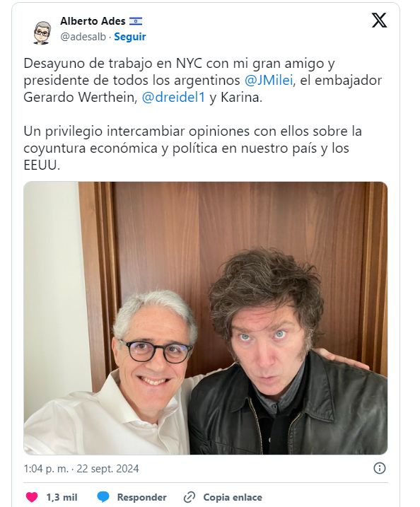Click the paragraph starting Un privilegio
Viewport: 420px width, 507px height.
click(193, 148)
